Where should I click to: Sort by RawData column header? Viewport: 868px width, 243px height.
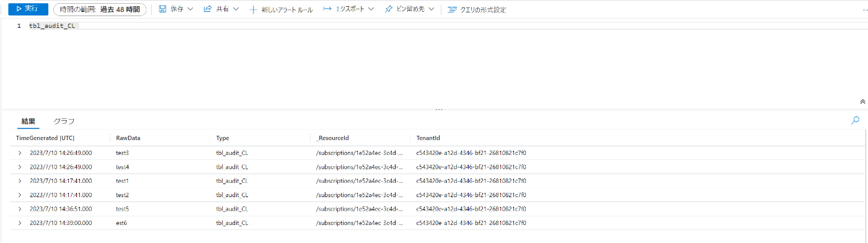click(x=128, y=138)
